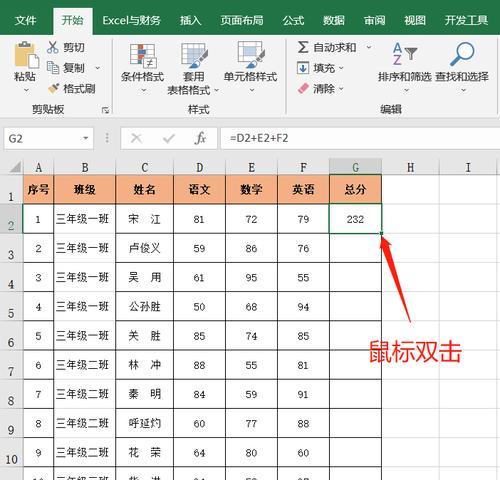Expand Find and Select dropdown arrow
Viewport: 500px width, 480px height.
pos(463,90)
